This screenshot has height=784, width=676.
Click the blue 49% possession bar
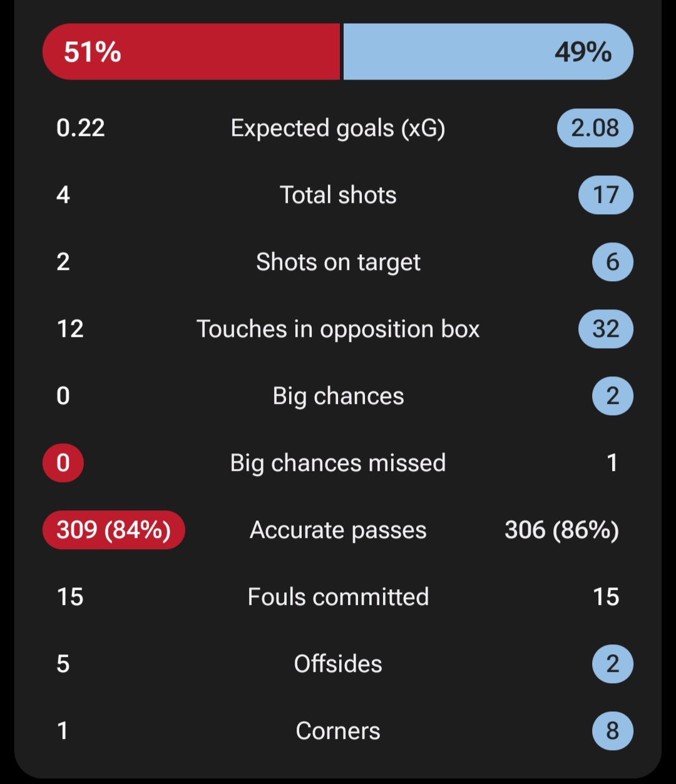pyautogui.click(x=488, y=51)
